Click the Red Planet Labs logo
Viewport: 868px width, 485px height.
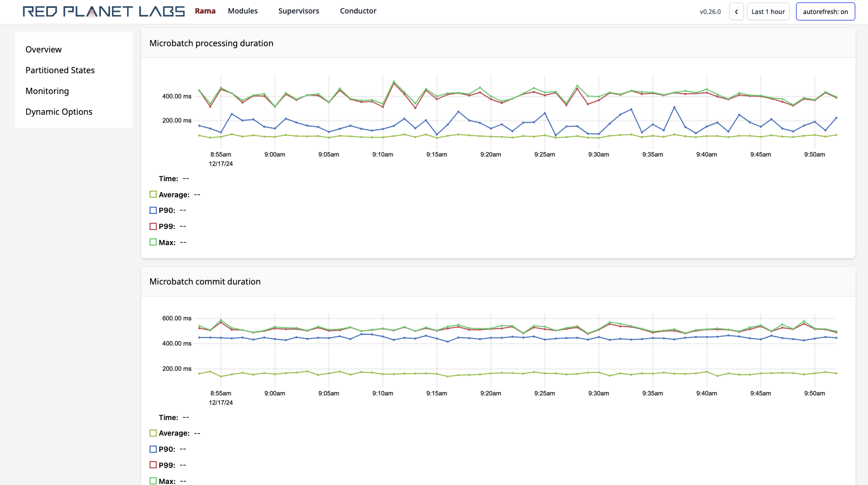click(x=104, y=11)
